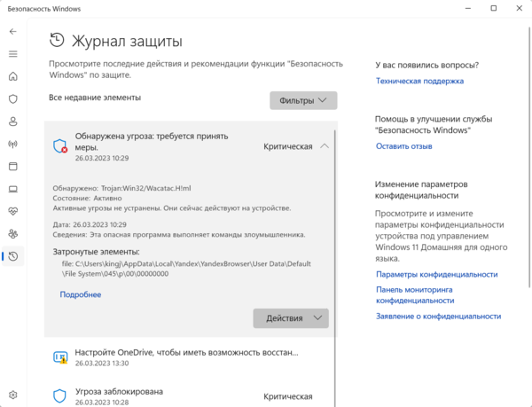Open the Settings gear icon
532x407 pixels.
click(x=13, y=395)
